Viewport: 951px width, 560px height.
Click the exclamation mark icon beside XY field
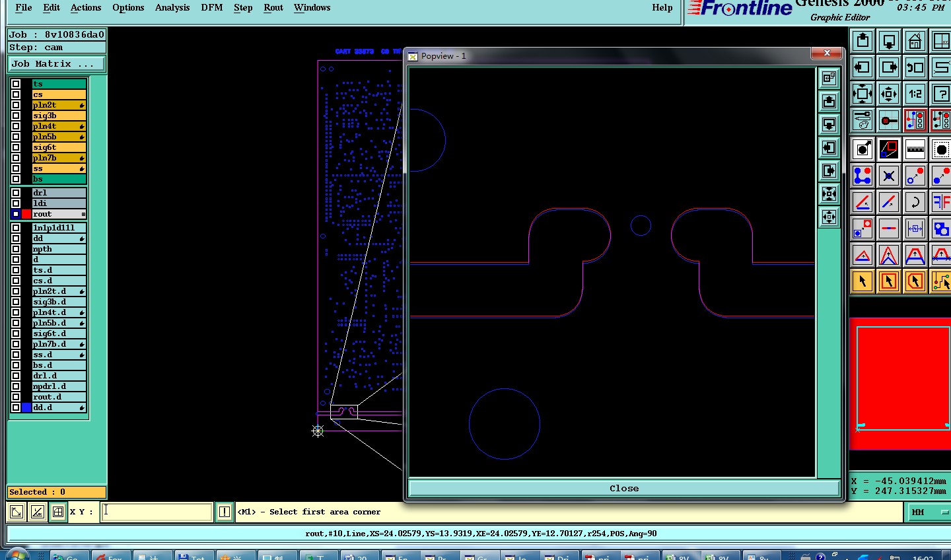tap(225, 512)
